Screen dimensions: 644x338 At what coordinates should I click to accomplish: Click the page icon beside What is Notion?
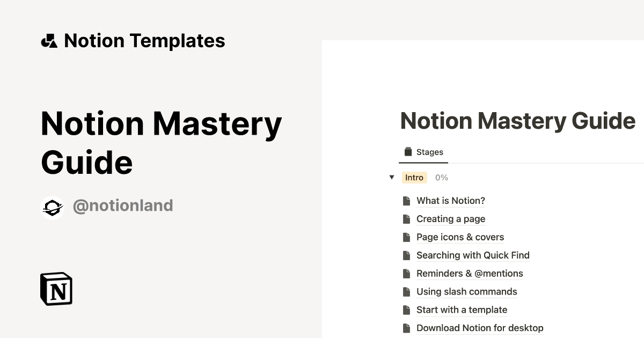point(407,201)
